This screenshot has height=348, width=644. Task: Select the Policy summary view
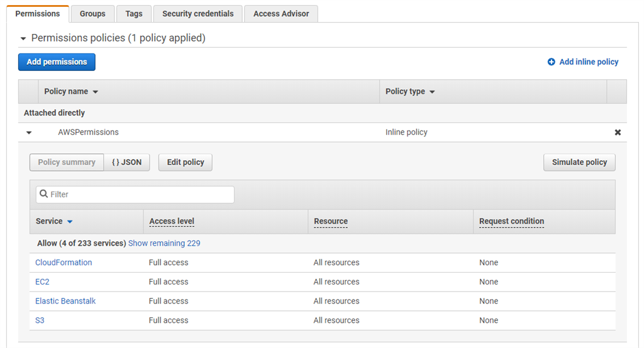tap(67, 162)
